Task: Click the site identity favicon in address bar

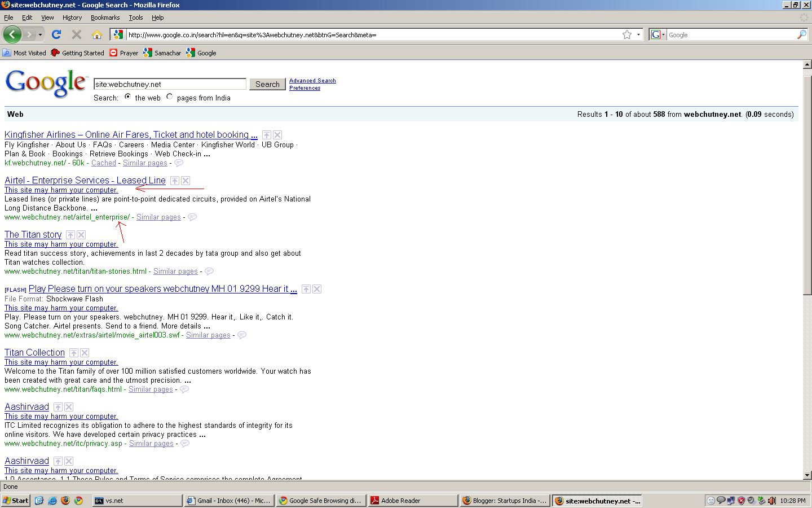Action: tap(118, 34)
